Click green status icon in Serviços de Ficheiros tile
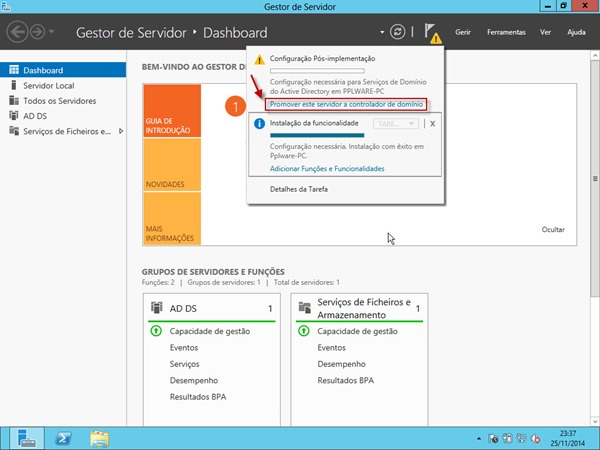600x450 pixels. pyautogui.click(x=304, y=331)
